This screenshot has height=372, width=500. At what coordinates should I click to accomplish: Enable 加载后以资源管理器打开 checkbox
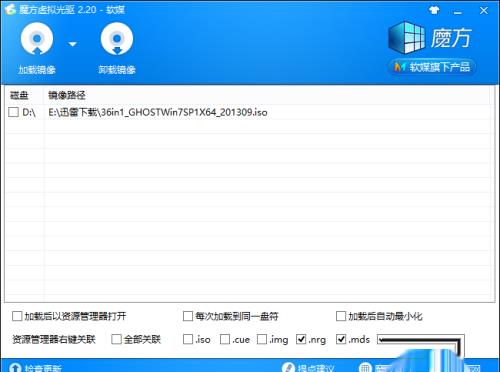coord(17,316)
